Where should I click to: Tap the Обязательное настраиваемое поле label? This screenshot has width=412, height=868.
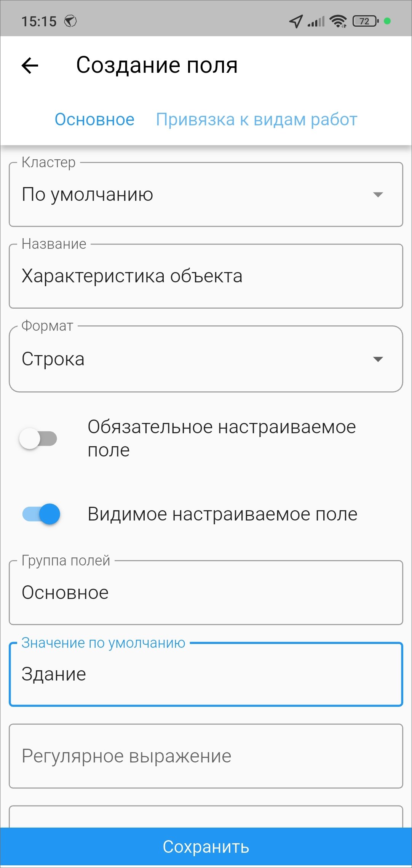222,439
